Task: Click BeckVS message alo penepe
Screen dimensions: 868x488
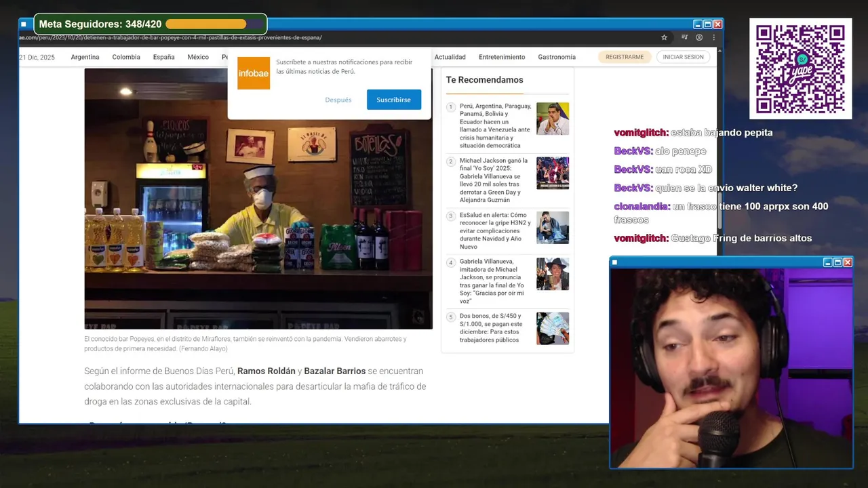Action: click(660, 151)
